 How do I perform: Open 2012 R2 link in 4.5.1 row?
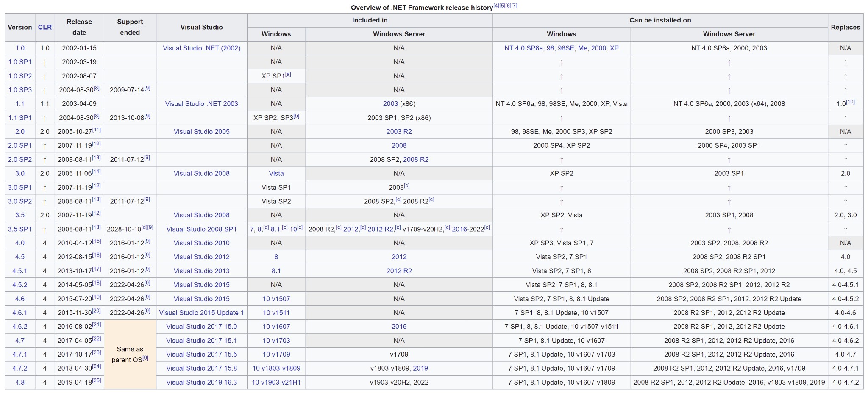399,271
